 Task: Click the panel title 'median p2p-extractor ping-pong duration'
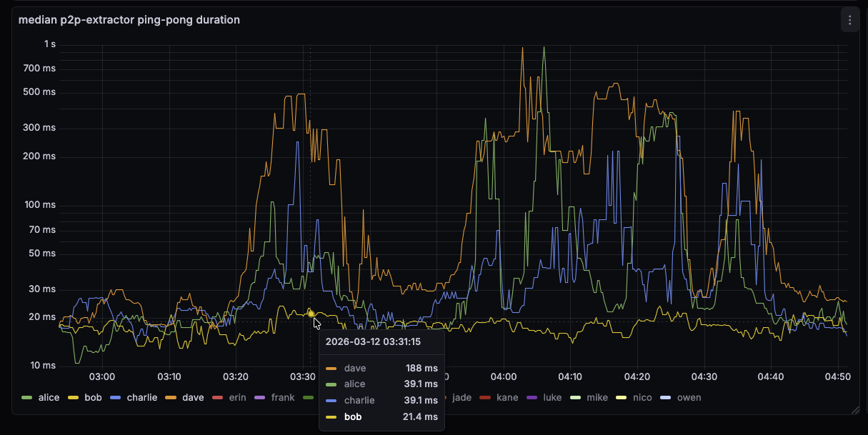point(129,20)
